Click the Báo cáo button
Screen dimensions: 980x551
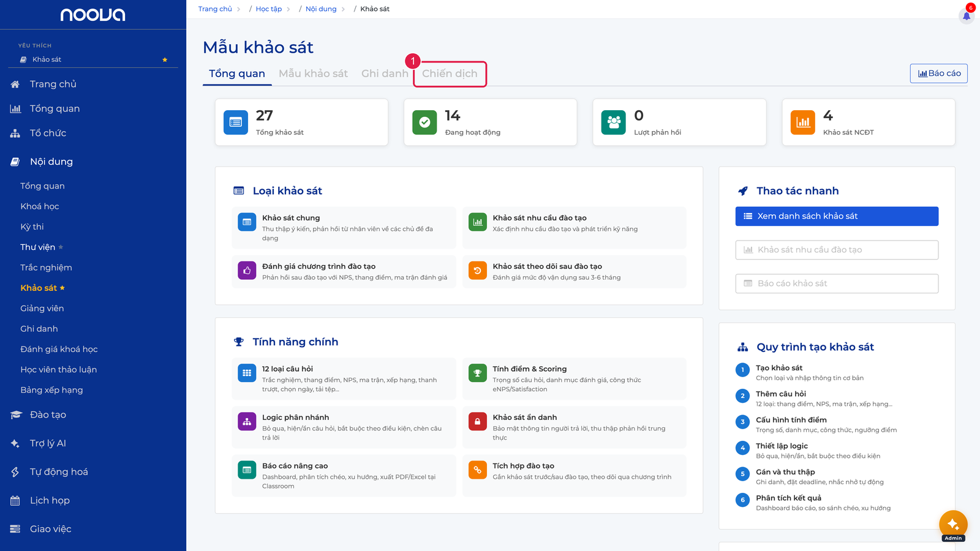pyautogui.click(x=939, y=73)
